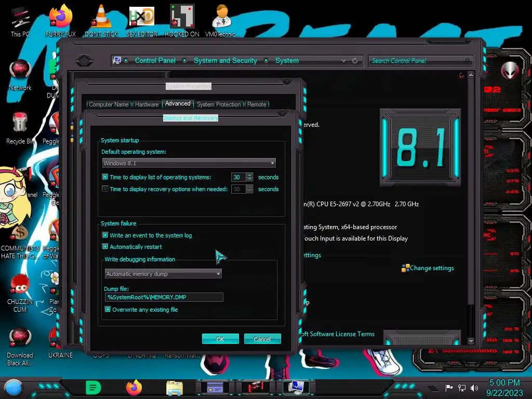This screenshot has width=532, height=399.
Task: Open the Default operating system dropdown
Action: [x=189, y=163]
